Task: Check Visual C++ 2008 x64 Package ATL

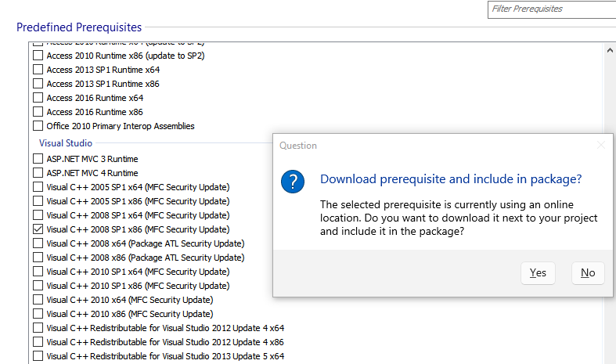Action: click(38, 243)
